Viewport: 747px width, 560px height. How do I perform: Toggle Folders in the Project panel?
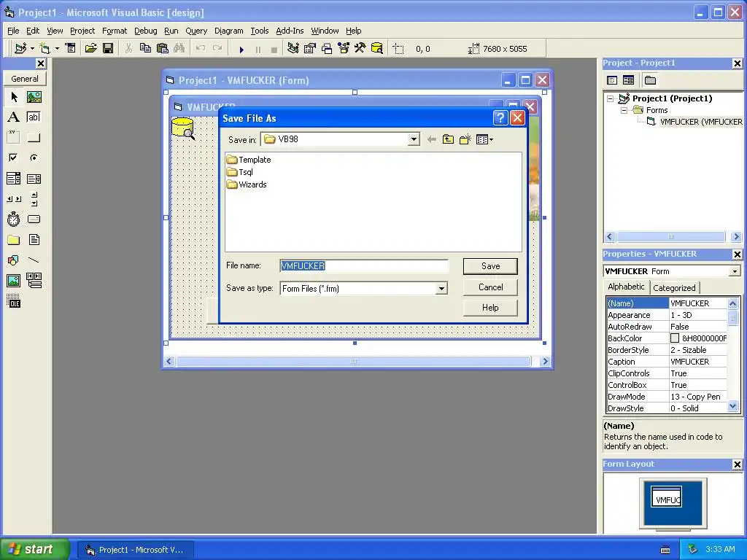[650, 80]
